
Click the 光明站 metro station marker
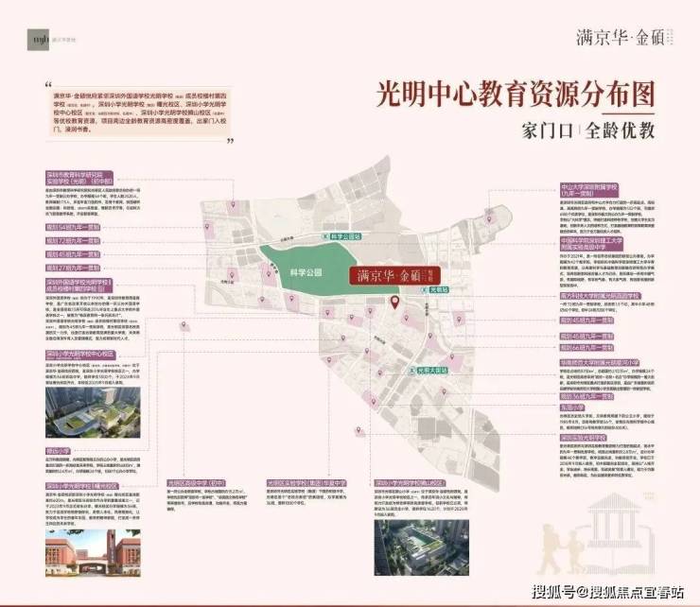(x=424, y=290)
